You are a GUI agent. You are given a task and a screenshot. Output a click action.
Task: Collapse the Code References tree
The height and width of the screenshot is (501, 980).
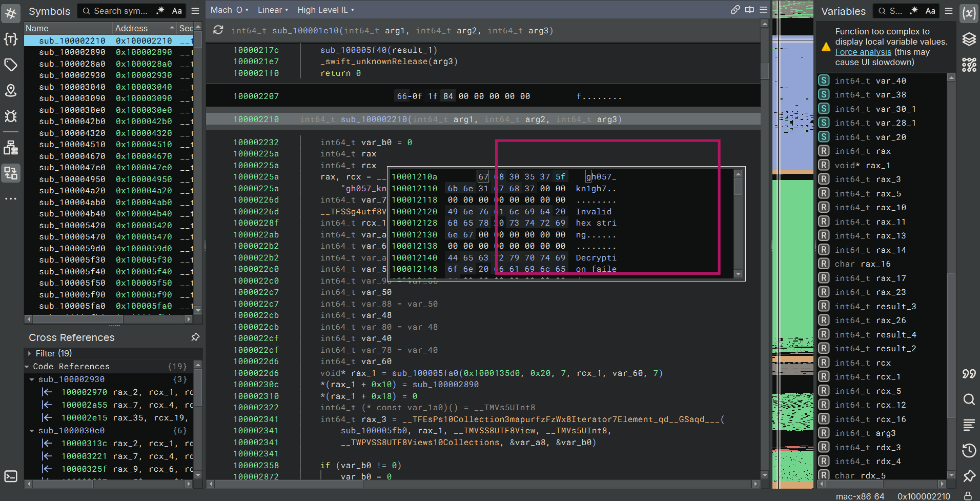pos(27,367)
